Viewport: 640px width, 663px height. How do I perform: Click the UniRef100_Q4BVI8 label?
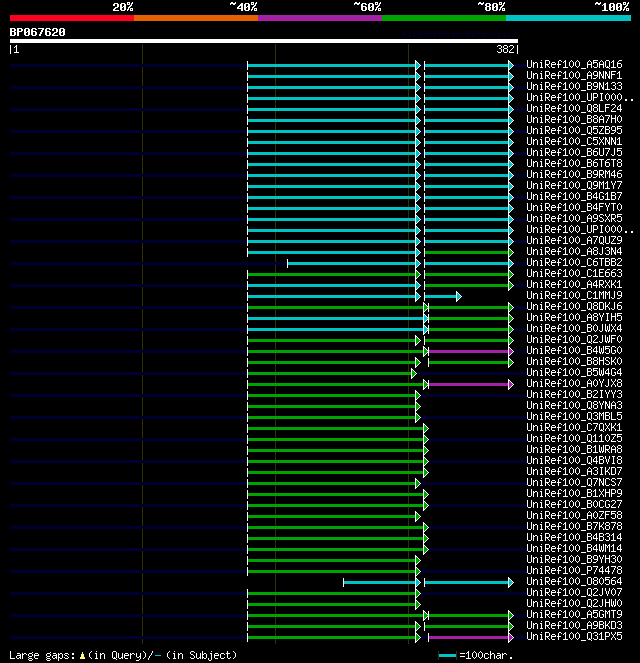click(574, 460)
